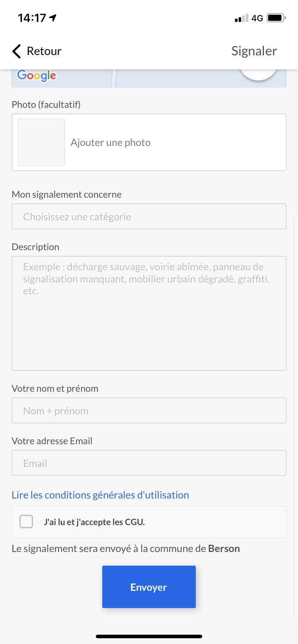Tap the back chevron arrow icon
This screenshot has height=644, width=298.
17,51
